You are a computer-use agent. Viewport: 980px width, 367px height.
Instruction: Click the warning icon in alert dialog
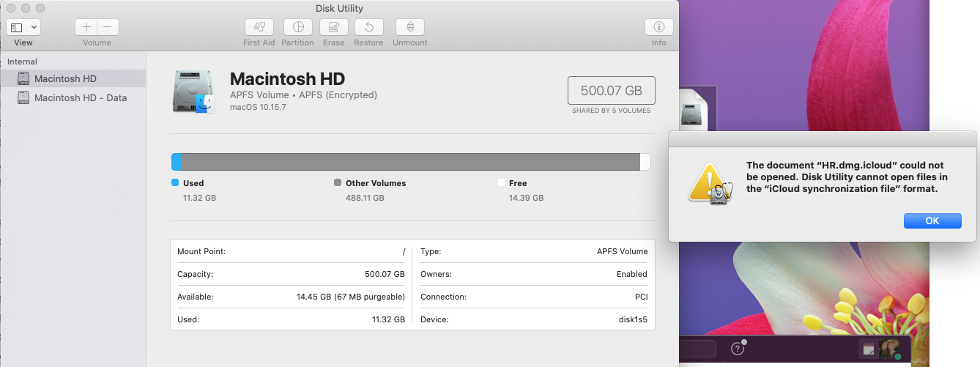pos(707,182)
